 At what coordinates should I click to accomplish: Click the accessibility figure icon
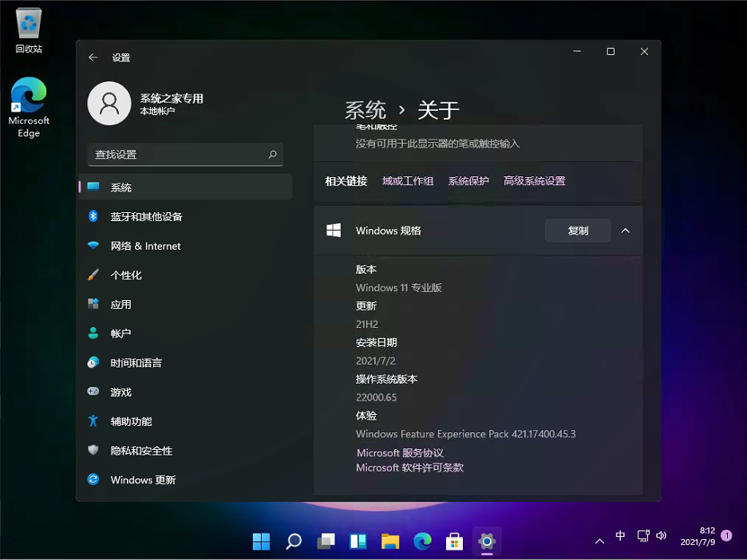pos(93,421)
